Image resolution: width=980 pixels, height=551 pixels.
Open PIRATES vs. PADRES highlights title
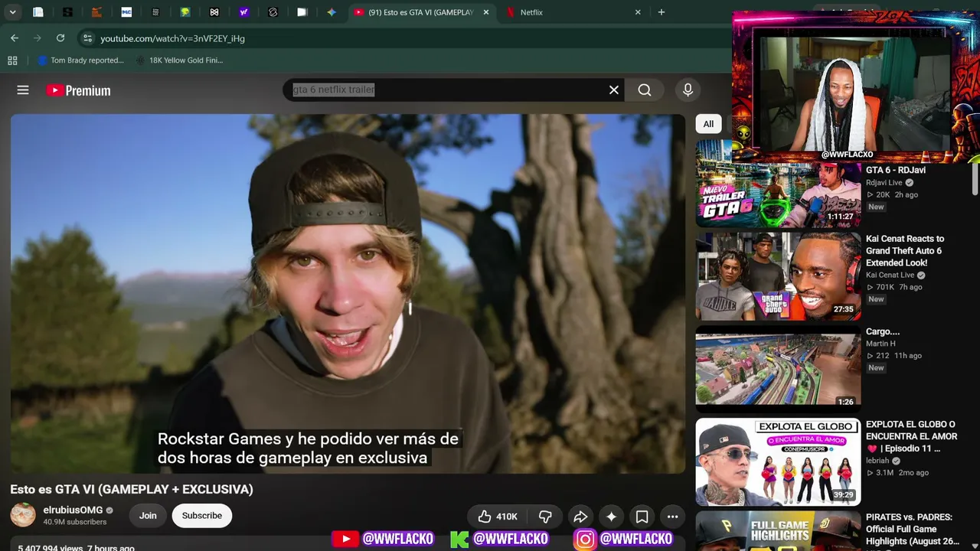pos(911,530)
